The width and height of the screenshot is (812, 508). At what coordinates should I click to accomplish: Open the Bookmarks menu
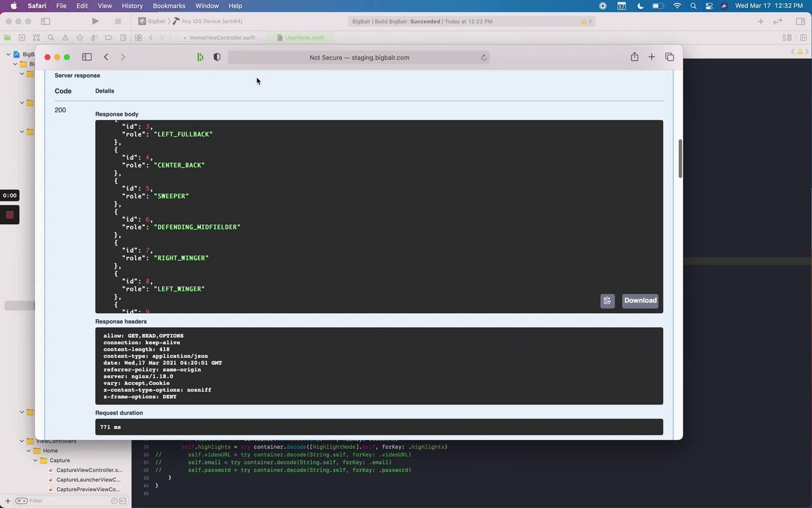169,6
